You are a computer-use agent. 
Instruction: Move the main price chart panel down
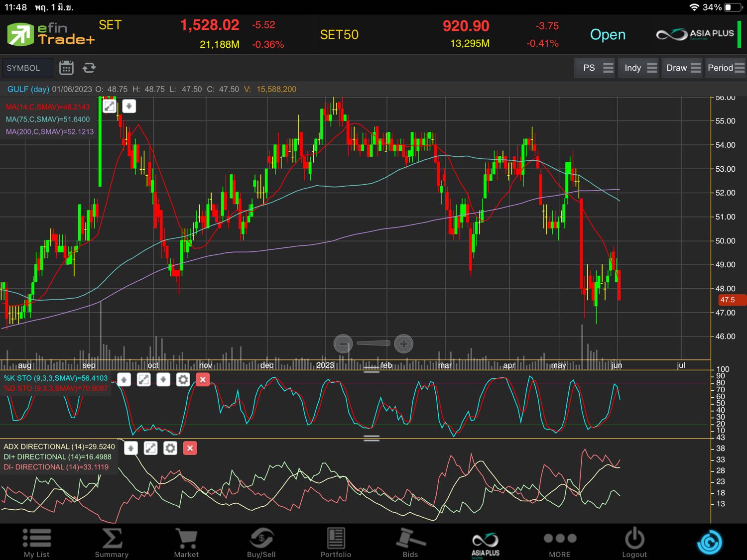coord(129,106)
